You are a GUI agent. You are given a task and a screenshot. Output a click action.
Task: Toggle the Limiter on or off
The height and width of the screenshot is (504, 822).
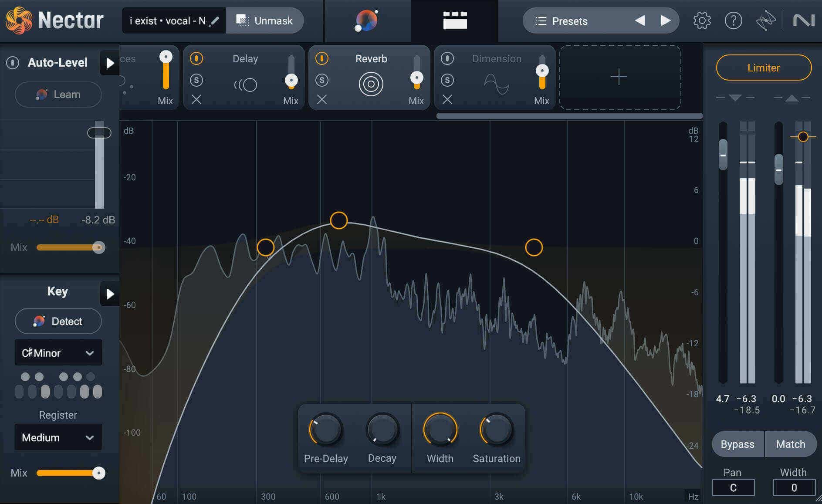[x=764, y=68]
